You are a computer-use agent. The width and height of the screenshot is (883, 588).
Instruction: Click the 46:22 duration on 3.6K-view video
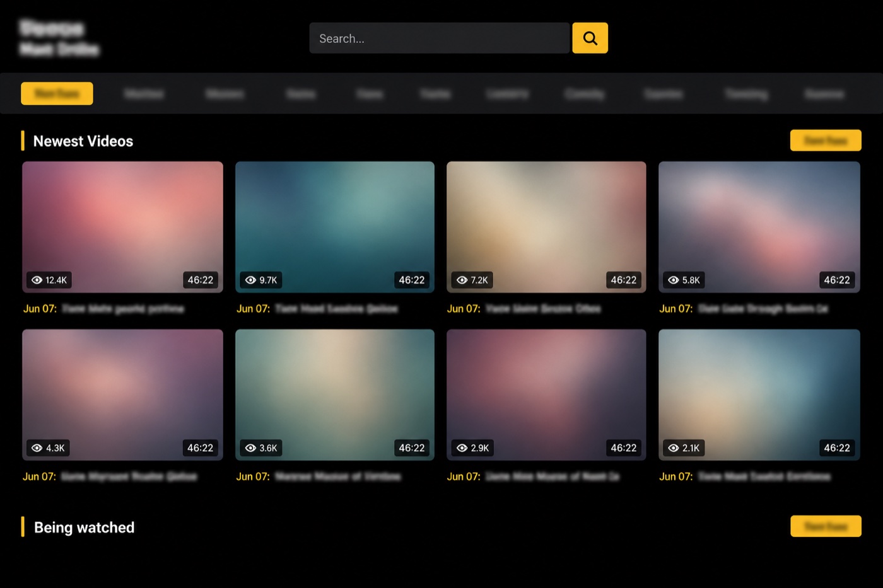click(412, 448)
